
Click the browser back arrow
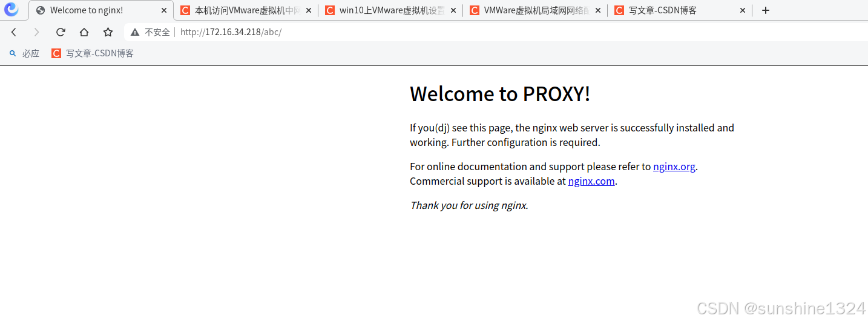(x=14, y=32)
